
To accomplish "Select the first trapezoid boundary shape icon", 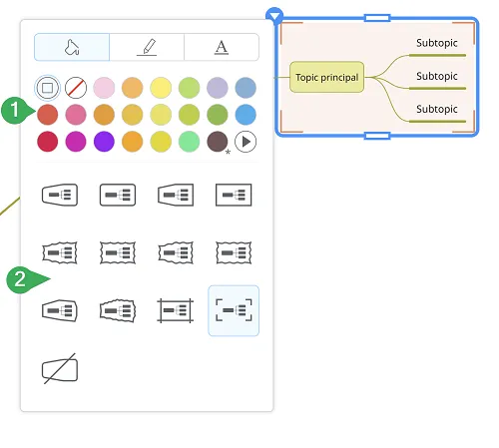I will click(60, 195).
